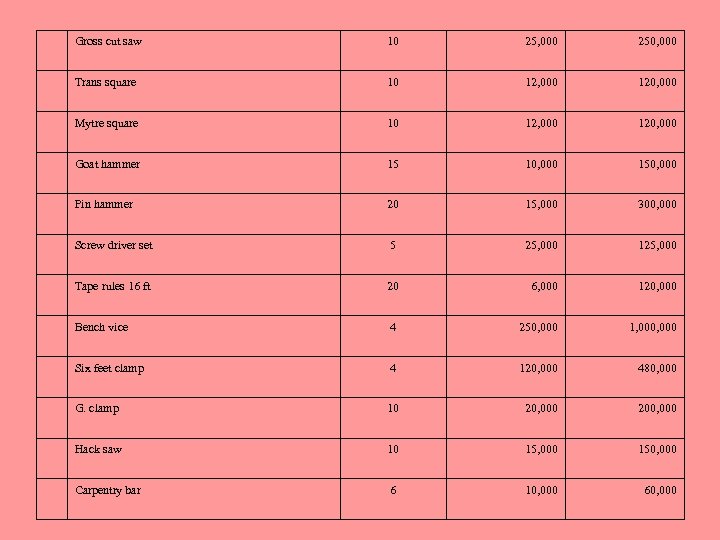The height and width of the screenshot is (540, 720).
Task: Click the 'Hack saw' row label
Action: (99, 449)
